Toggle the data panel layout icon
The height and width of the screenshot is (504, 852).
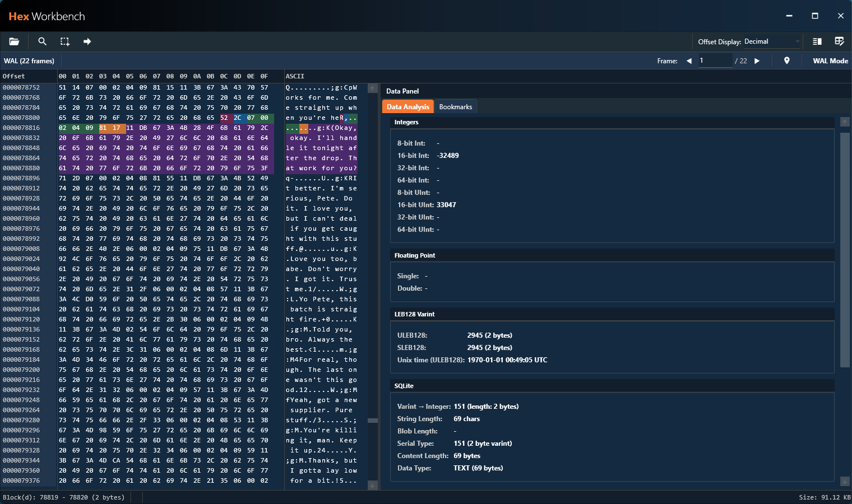click(817, 41)
